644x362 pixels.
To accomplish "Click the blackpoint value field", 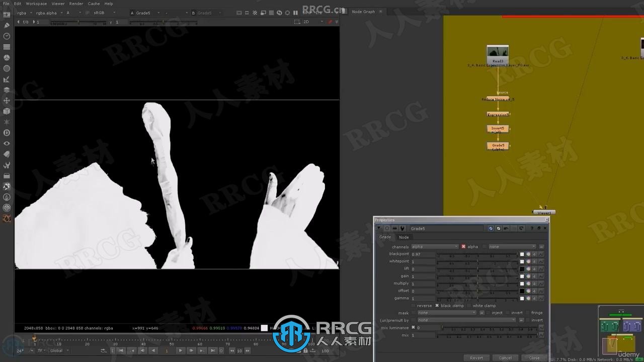I will (423, 254).
